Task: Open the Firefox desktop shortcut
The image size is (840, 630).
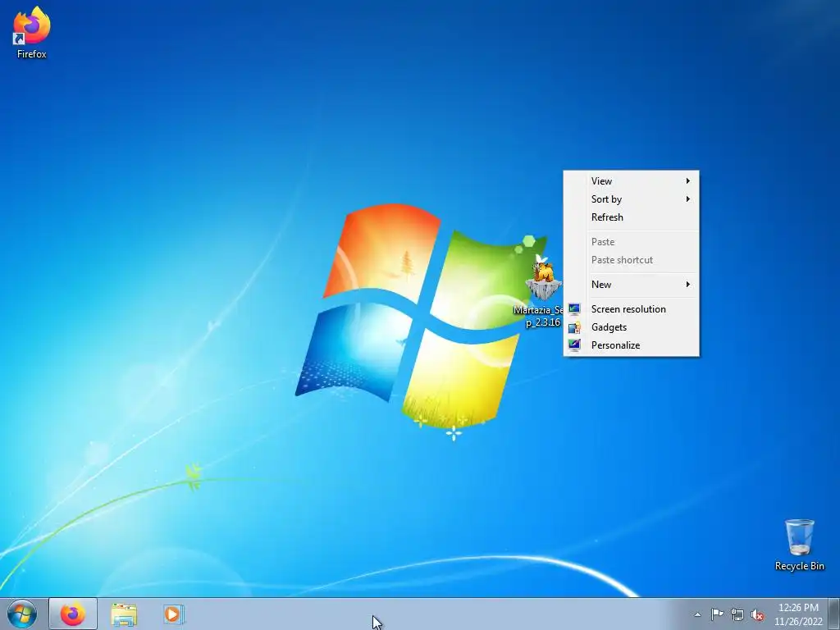Action: 32,32
